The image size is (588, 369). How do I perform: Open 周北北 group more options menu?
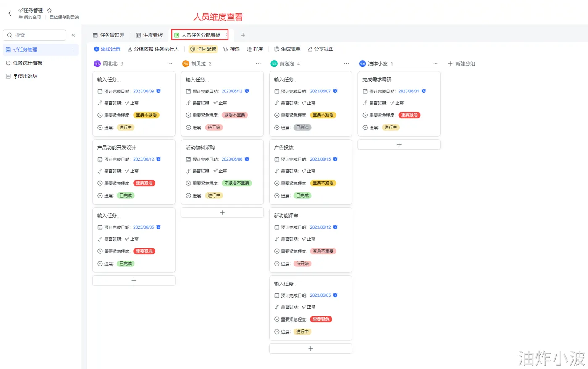170,63
